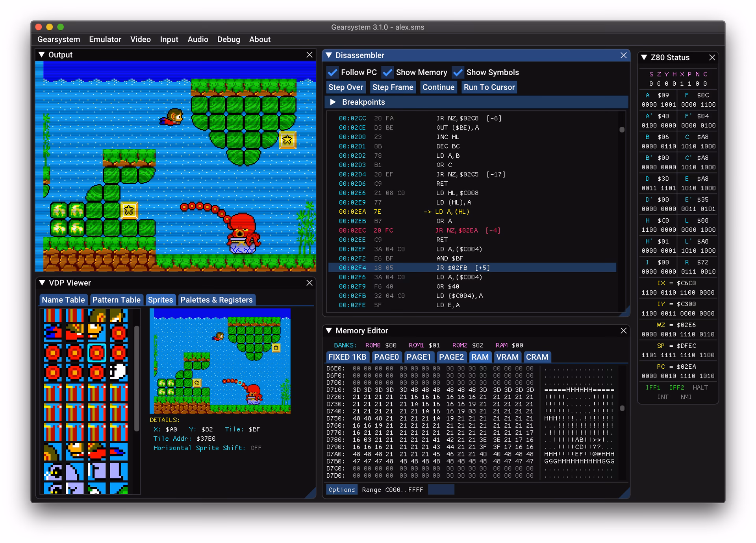The height and width of the screenshot is (543, 756).
Task: Select the cyan-highlighted sprite thumbnail
Action: click(96, 353)
